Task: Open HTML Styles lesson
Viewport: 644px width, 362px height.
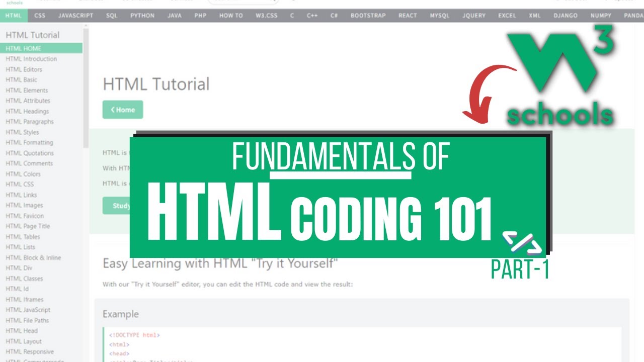Action: [x=22, y=132]
